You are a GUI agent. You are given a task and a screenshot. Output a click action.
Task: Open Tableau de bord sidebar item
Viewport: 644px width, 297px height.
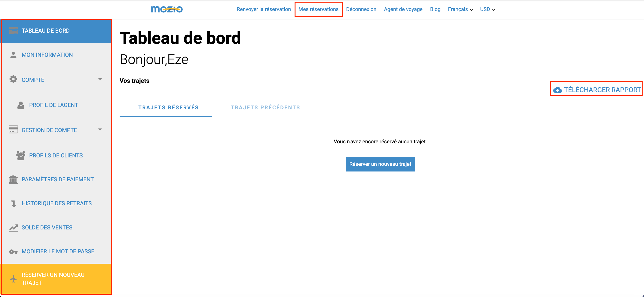[56, 31]
